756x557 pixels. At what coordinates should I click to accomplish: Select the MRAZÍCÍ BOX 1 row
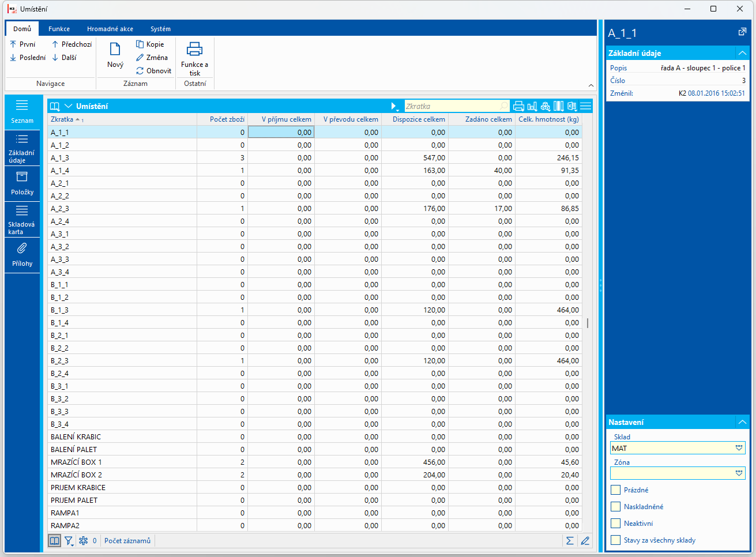click(x=315, y=462)
